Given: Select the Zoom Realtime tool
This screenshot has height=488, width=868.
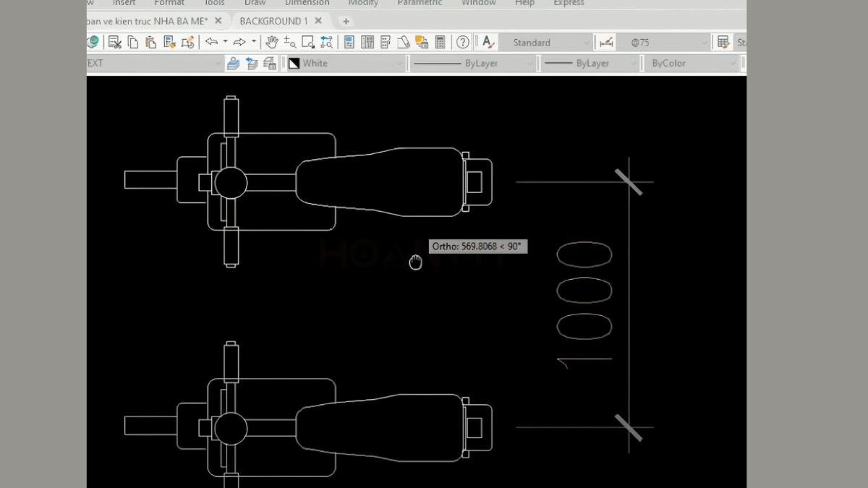Looking at the screenshot, I should point(289,42).
